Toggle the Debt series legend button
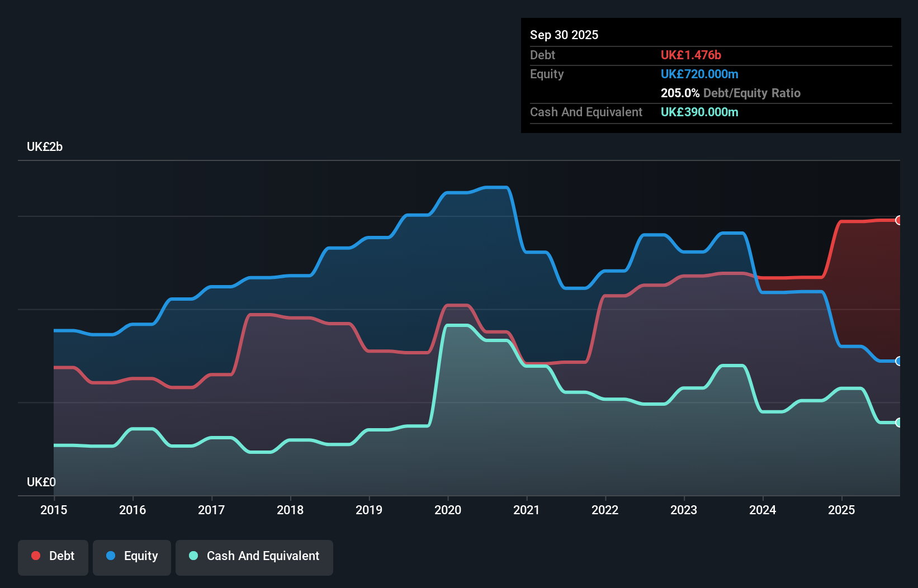This screenshot has height=588, width=918. 53,557
